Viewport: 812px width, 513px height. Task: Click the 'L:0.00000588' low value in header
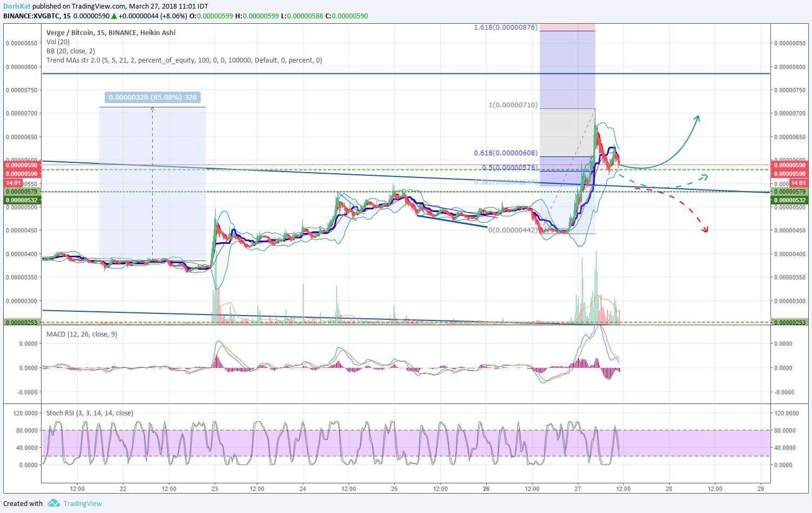(302, 16)
